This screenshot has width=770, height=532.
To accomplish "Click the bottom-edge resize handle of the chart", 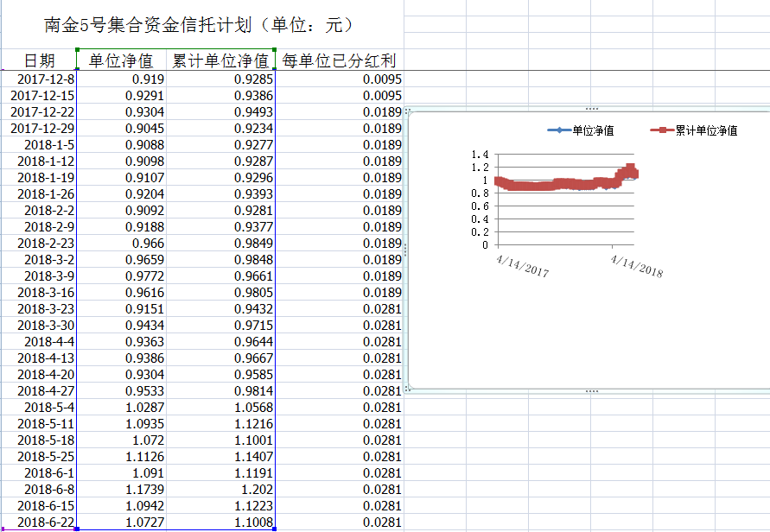I will coord(591,391).
